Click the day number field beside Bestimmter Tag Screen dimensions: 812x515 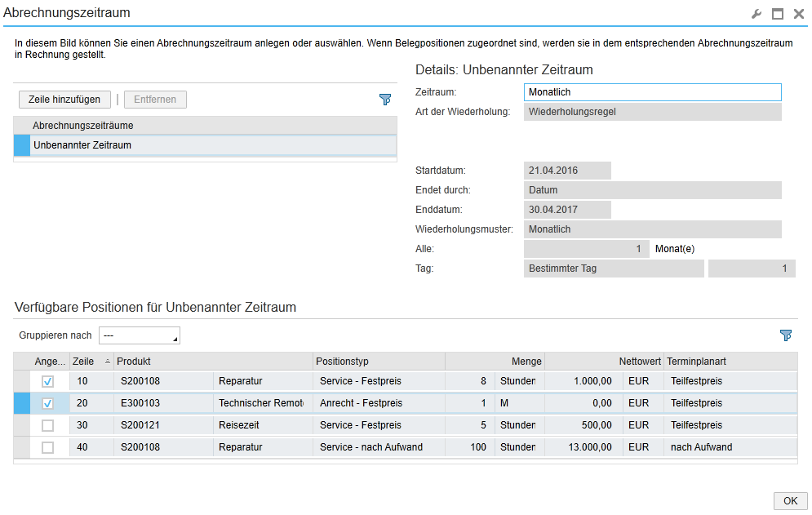pyautogui.click(x=752, y=269)
